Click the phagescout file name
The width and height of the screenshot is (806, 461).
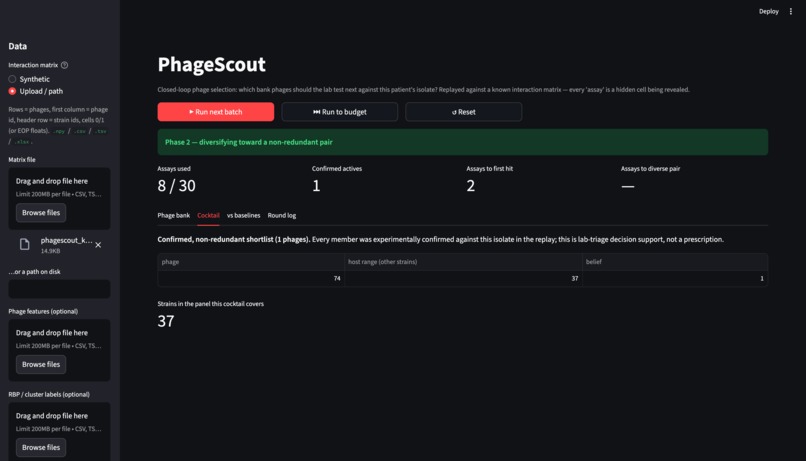click(66, 240)
